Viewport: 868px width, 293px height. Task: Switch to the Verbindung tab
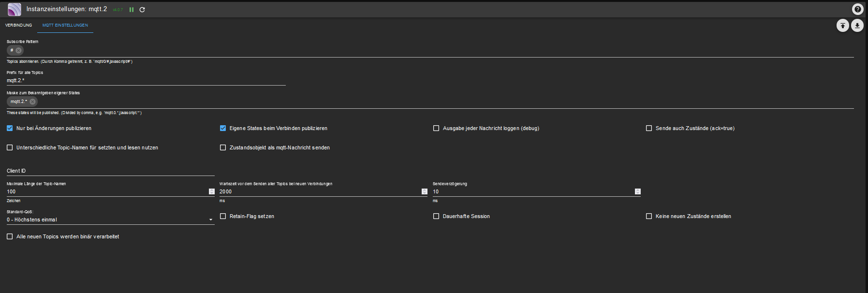tap(18, 25)
